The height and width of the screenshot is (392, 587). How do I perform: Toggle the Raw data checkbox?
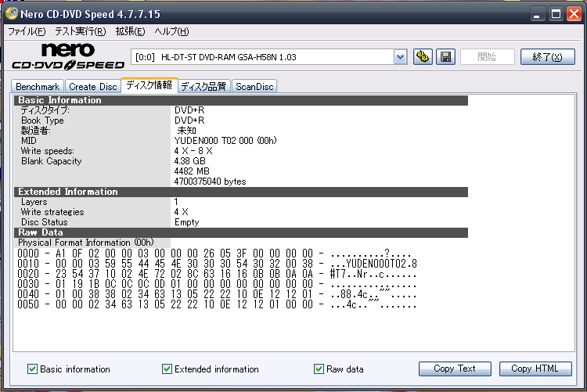point(319,369)
